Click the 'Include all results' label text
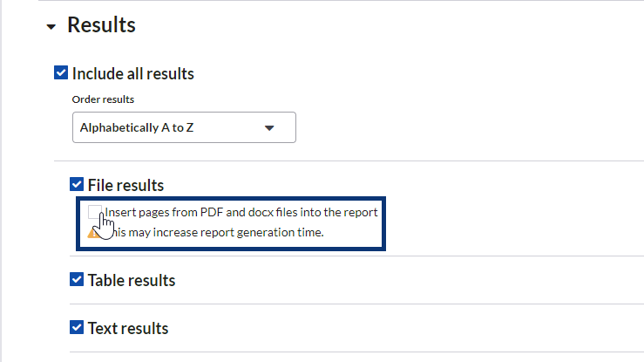644x362 pixels. click(x=132, y=73)
